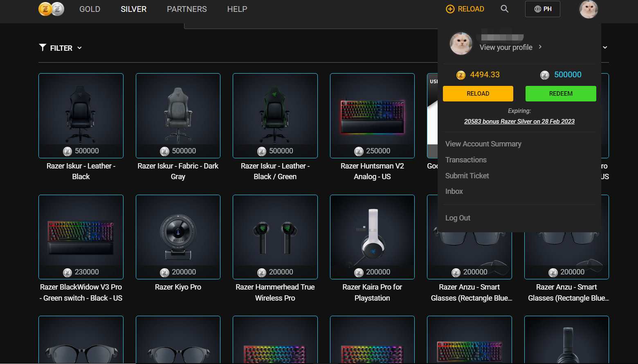Click Razer Kiyo Pro title

[x=178, y=287]
